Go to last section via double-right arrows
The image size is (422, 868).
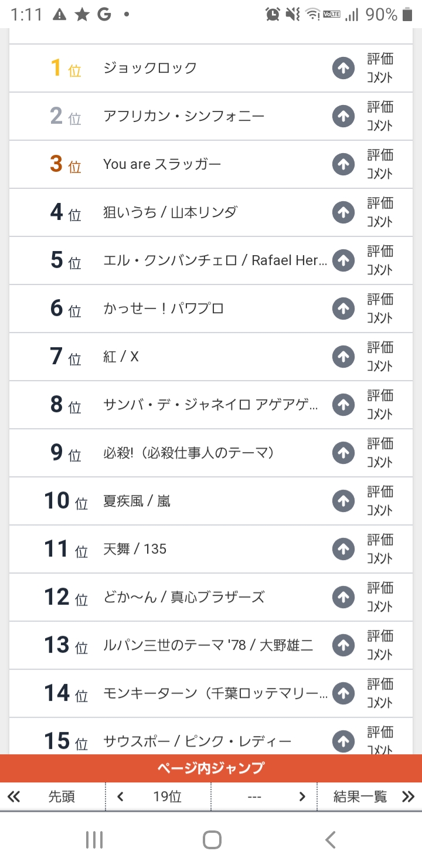pyautogui.click(x=408, y=796)
